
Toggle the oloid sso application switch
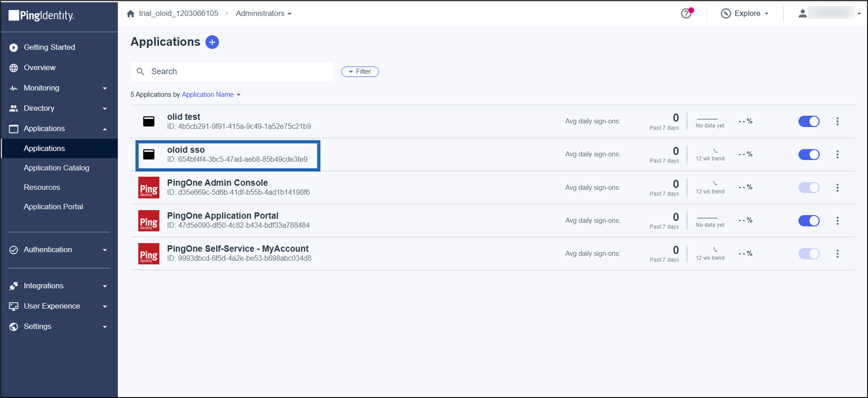click(x=809, y=154)
